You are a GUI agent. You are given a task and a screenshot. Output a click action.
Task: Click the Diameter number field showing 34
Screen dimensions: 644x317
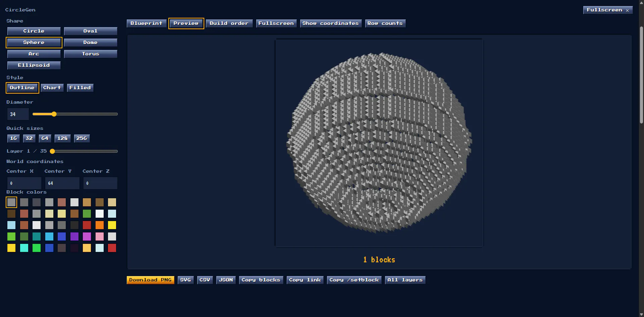[18, 114]
